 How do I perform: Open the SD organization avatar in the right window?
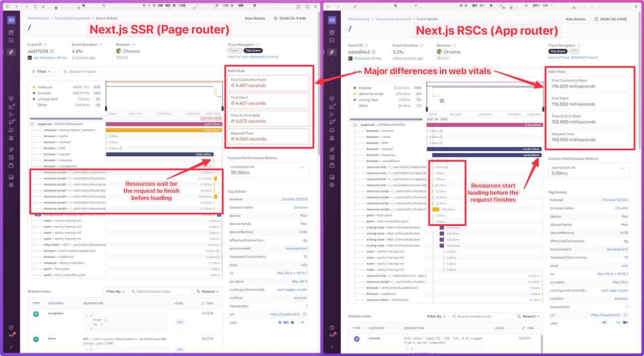(x=332, y=20)
